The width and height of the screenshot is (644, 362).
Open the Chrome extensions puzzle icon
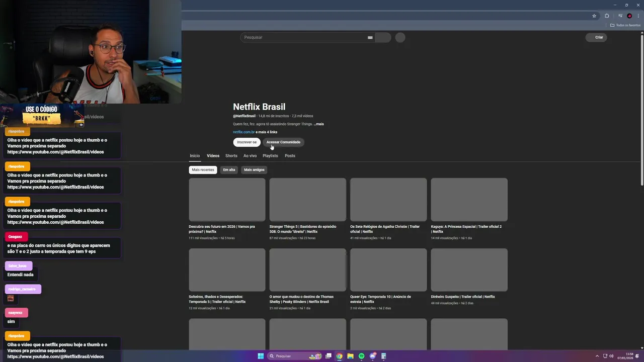tap(607, 16)
